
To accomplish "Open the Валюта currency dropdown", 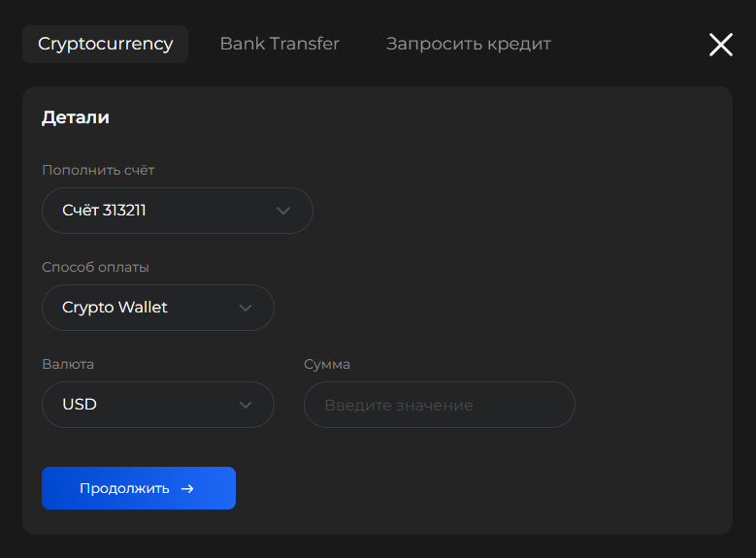I will click(157, 405).
